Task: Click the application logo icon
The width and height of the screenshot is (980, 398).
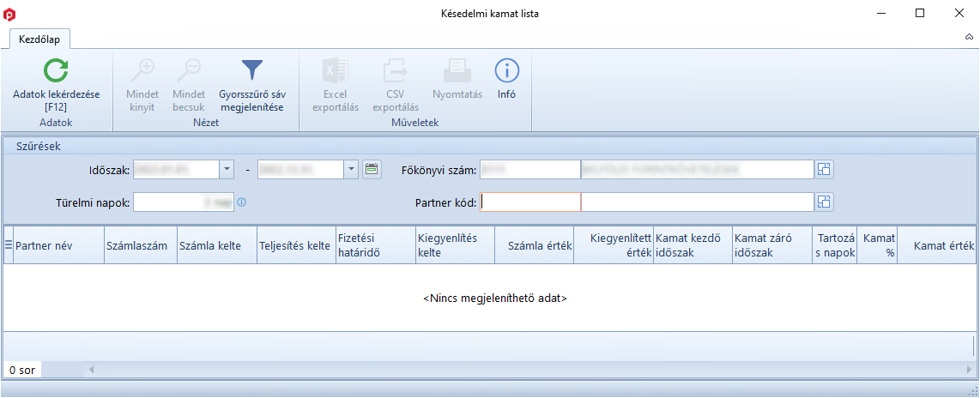Action: point(9,14)
